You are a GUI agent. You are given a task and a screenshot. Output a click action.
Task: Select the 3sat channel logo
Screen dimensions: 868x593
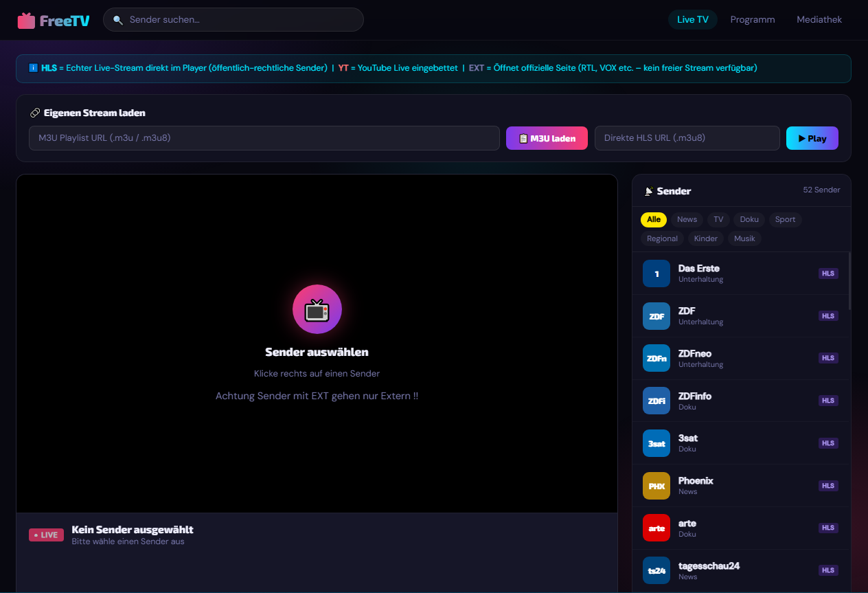click(x=656, y=443)
